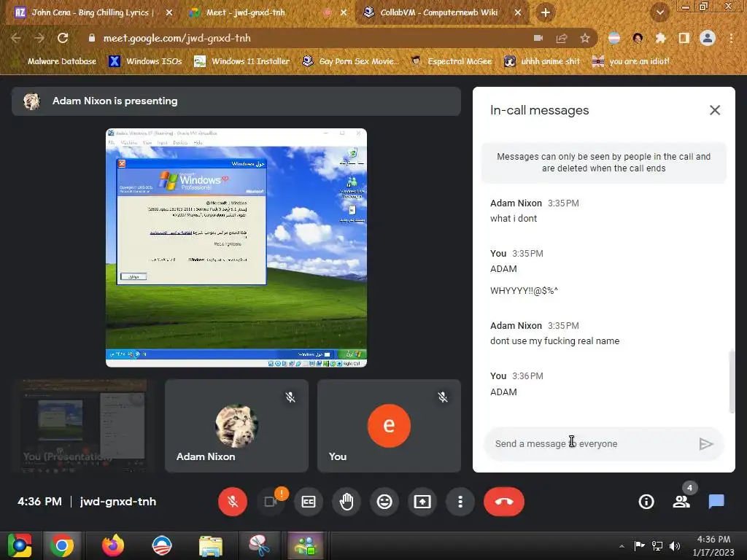Image resolution: width=747 pixels, height=560 pixels.
Task: Open Snipping Tool on taskbar
Action: click(259, 545)
